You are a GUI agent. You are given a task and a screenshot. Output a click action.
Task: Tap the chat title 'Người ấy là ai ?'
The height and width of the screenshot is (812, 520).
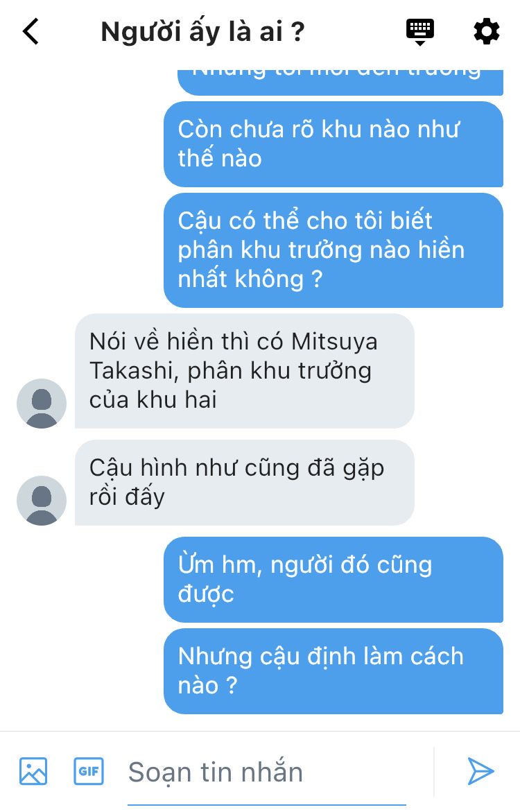(x=202, y=32)
